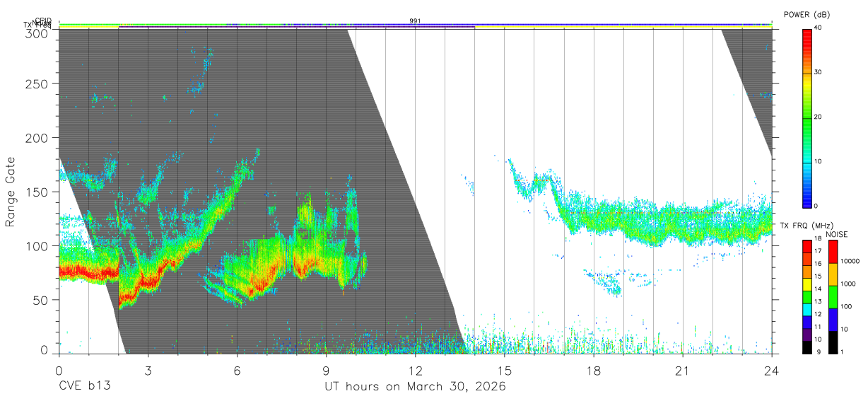The height and width of the screenshot is (401, 868).
Task: Click the 21 hour tick label
Action: point(683,371)
